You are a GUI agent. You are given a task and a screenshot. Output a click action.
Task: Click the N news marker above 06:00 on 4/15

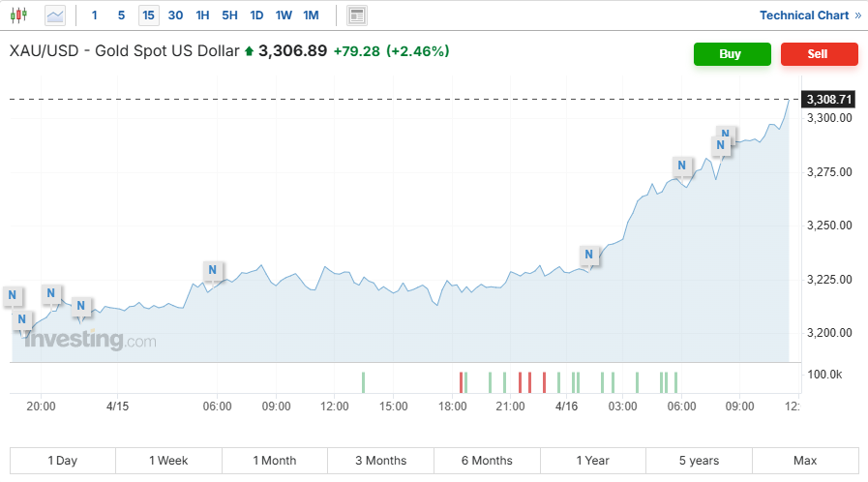[x=212, y=270]
